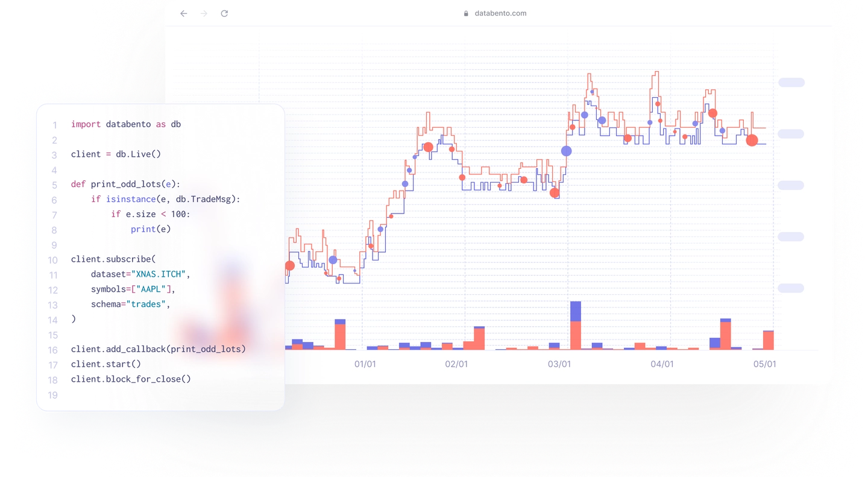Image resolution: width=868 pixels, height=477 pixels.
Task: Click the browser forward arrow
Action: (x=204, y=13)
